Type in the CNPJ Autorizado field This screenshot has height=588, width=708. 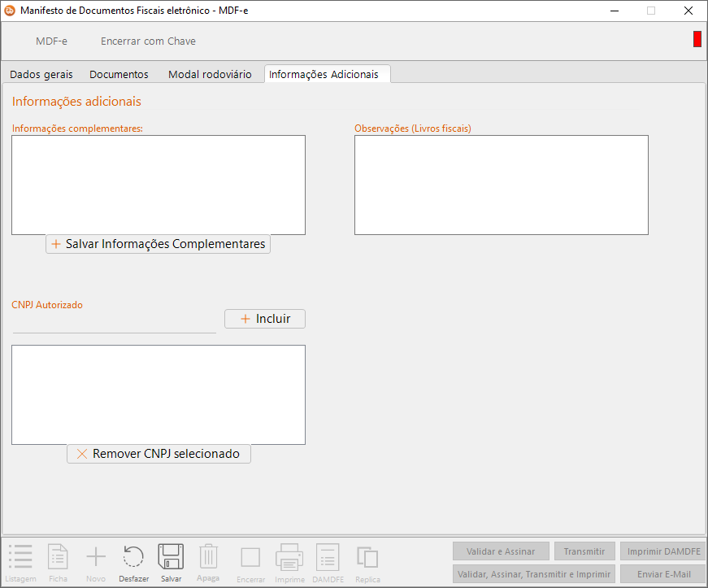point(114,323)
